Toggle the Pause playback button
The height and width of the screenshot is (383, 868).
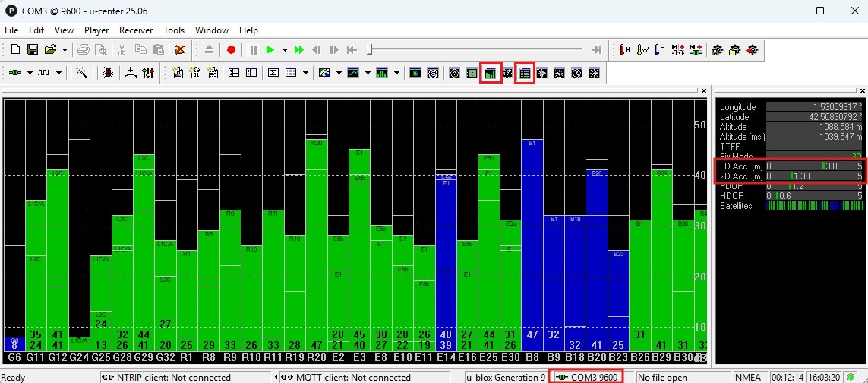(x=253, y=50)
